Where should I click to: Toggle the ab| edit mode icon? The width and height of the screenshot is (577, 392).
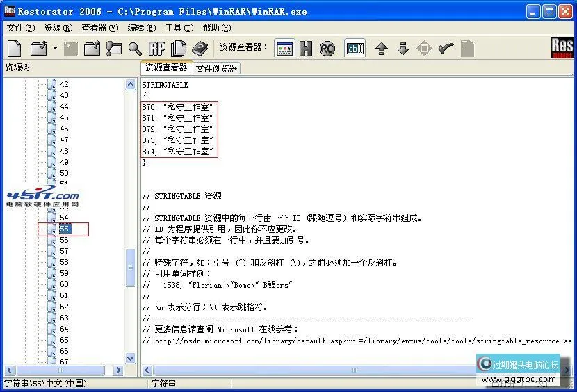tap(355, 48)
